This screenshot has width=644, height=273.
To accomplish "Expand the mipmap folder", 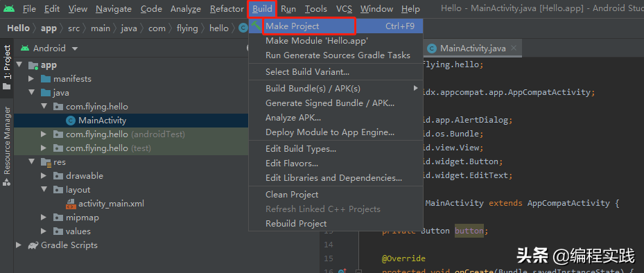I will [x=44, y=218].
